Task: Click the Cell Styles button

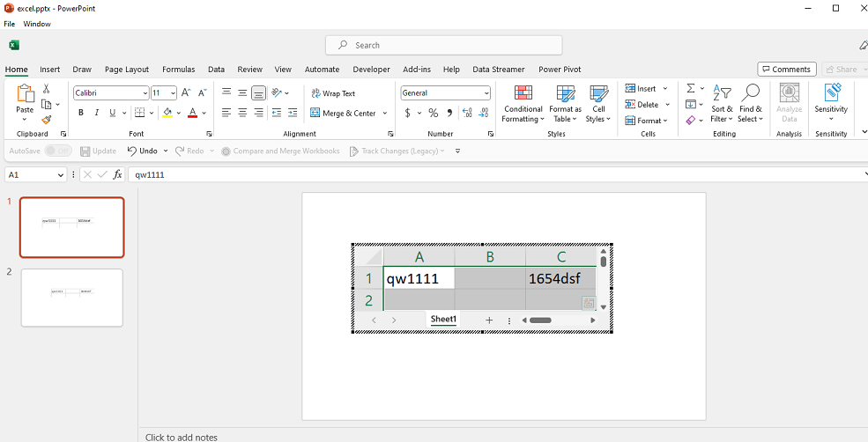Action: click(x=598, y=104)
